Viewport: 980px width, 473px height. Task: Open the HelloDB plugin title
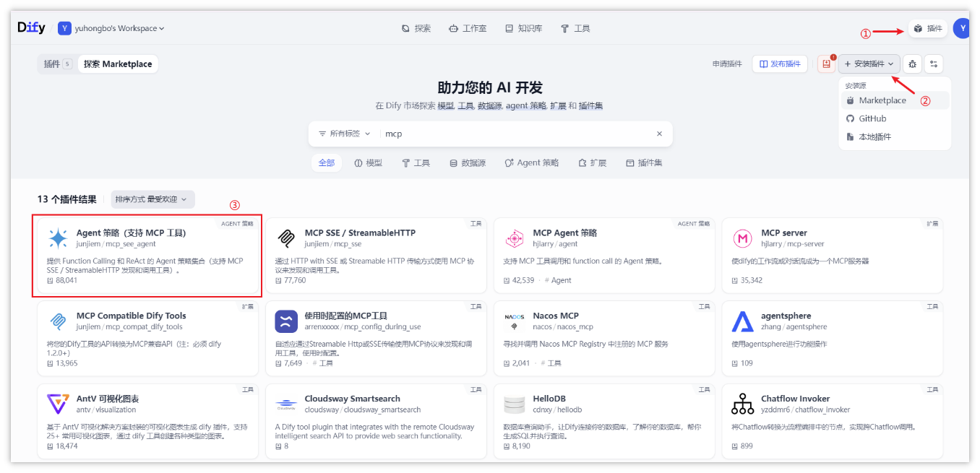coord(549,399)
